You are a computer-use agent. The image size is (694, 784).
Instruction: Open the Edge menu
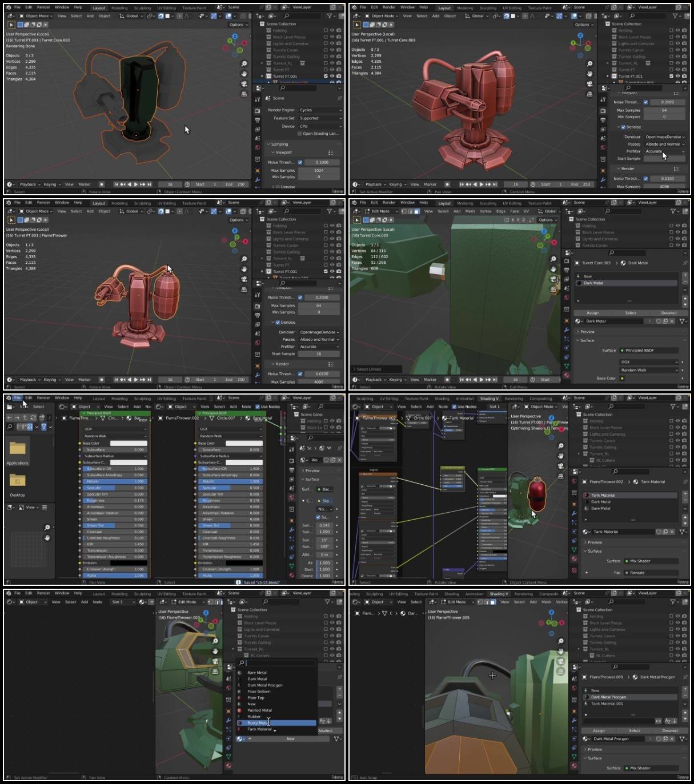point(500,211)
